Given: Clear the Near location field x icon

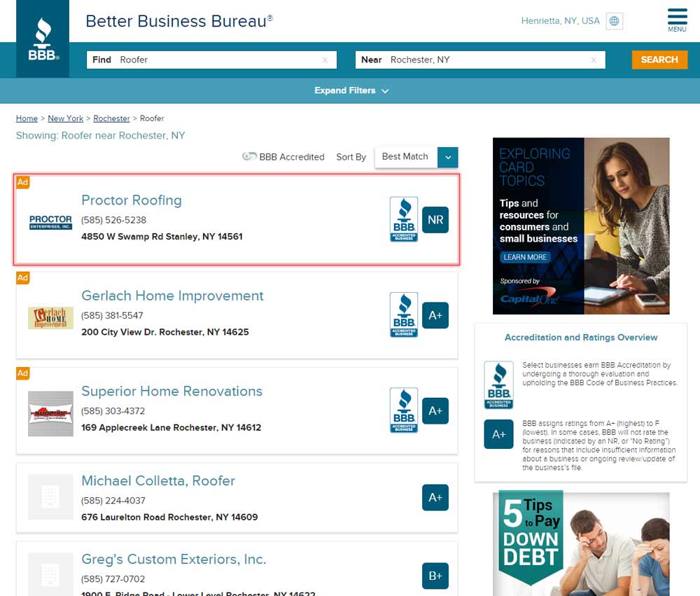Looking at the screenshot, I should (x=594, y=60).
